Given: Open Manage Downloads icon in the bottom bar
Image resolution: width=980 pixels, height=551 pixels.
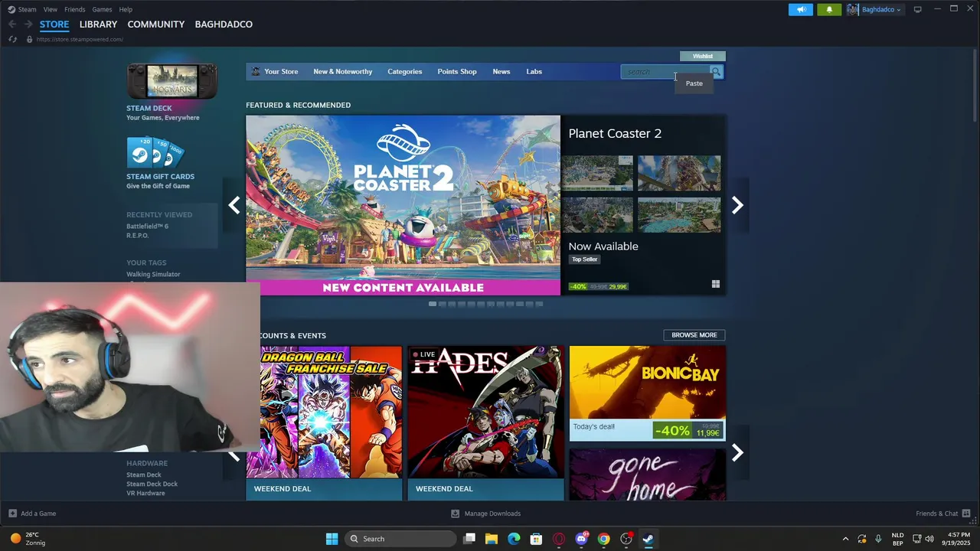Looking at the screenshot, I should 455,514.
